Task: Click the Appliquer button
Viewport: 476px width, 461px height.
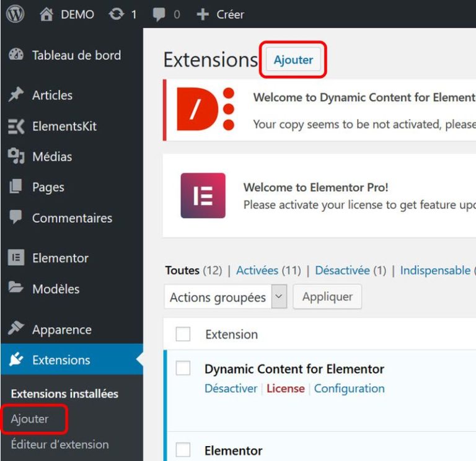Action: 327,297
